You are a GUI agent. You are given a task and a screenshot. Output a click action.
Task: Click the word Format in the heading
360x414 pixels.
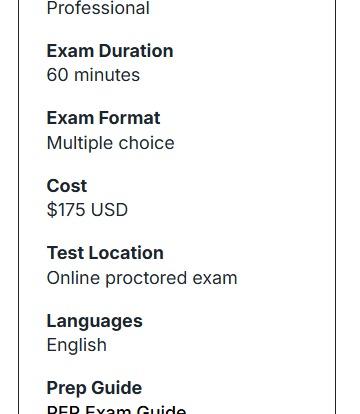point(129,118)
